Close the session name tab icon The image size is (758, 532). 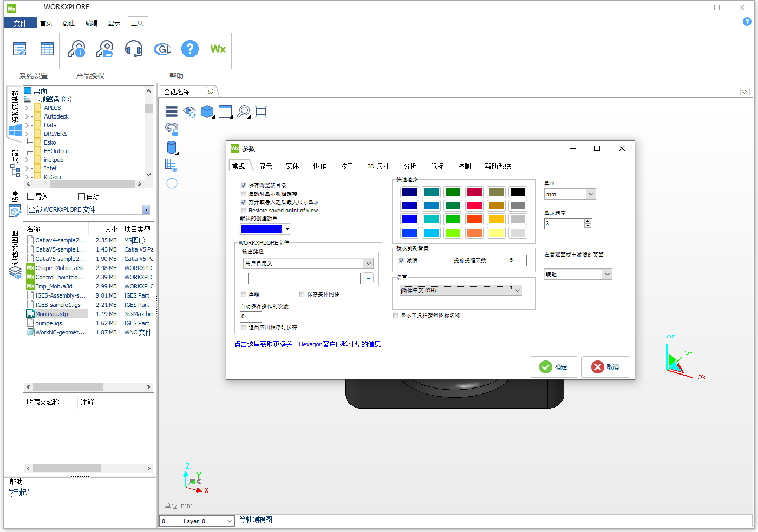(211, 91)
